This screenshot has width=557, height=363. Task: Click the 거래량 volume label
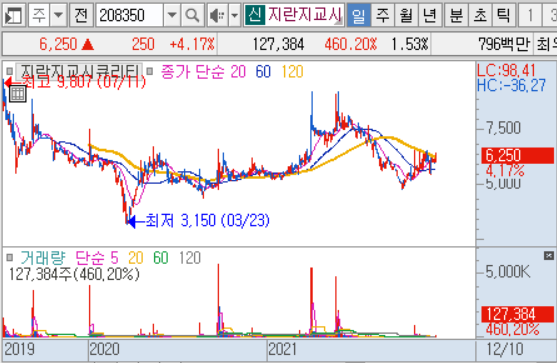[x=43, y=258]
